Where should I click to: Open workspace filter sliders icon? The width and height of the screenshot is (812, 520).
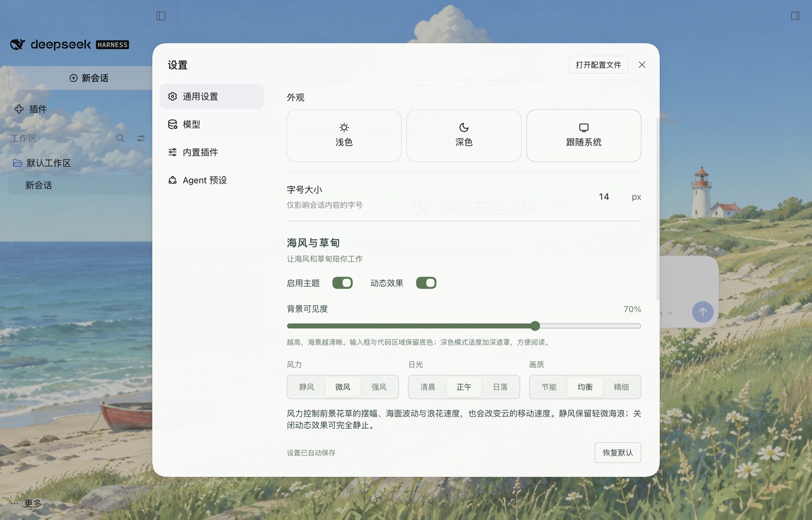(141, 138)
